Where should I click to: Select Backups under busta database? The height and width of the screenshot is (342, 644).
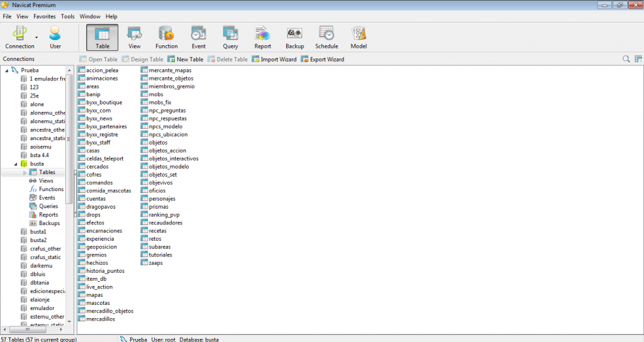coord(45,223)
